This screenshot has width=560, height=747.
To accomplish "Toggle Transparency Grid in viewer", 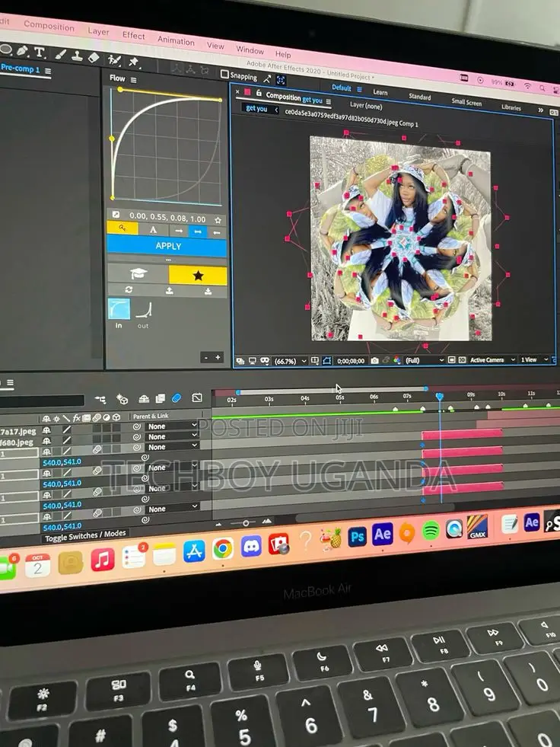I will coord(462,359).
